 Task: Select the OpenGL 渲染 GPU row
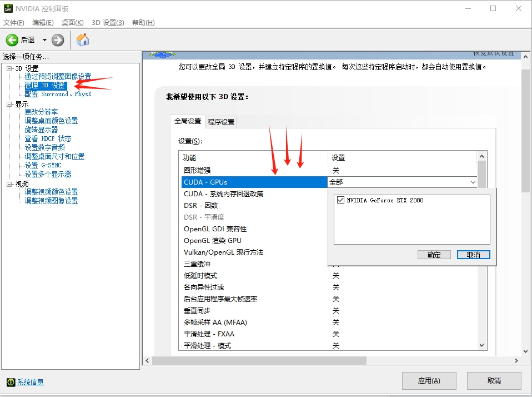point(254,240)
